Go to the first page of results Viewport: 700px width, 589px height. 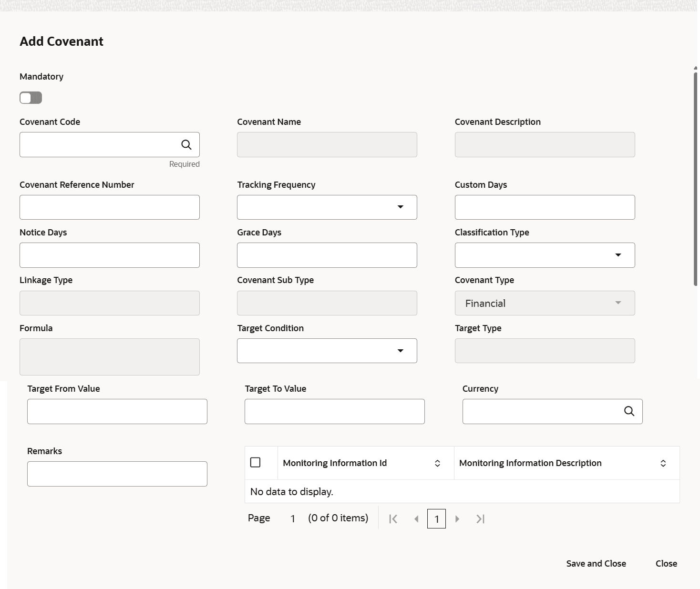tap(393, 519)
